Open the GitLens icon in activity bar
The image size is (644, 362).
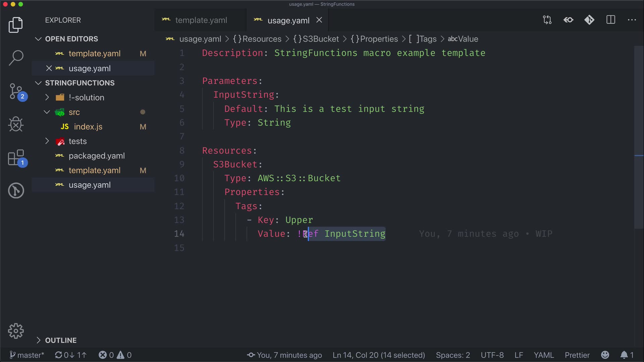(x=16, y=190)
